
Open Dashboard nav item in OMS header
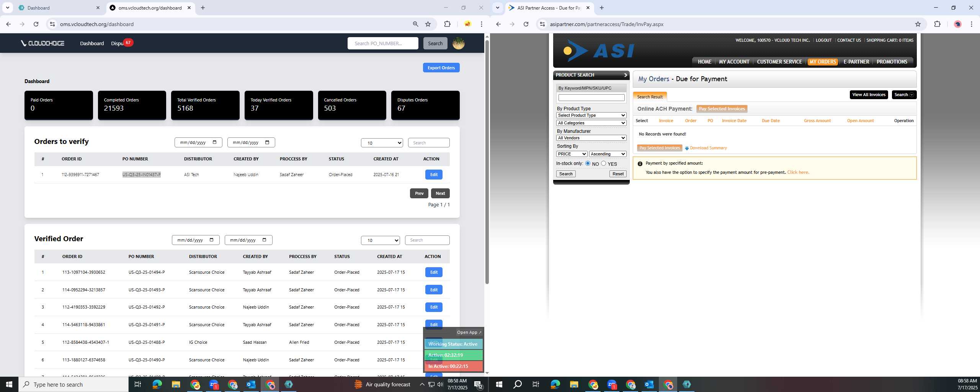pyautogui.click(x=92, y=43)
